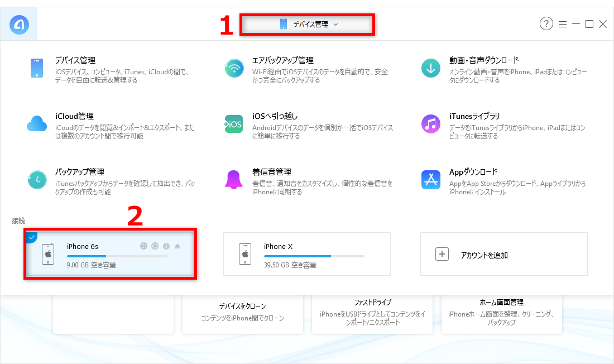Open the デバイスをクローン card
614x364 pixels.
(x=243, y=314)
